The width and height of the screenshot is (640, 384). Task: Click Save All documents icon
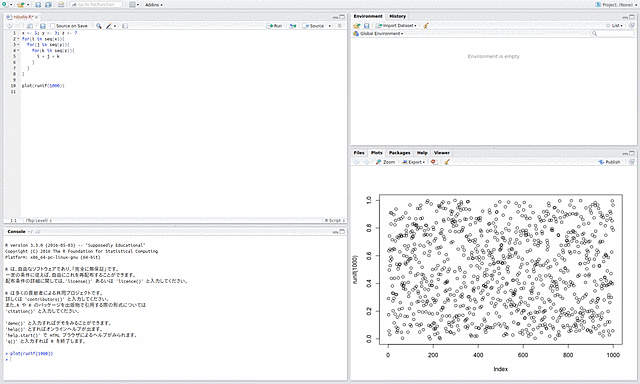click(48, 4)
